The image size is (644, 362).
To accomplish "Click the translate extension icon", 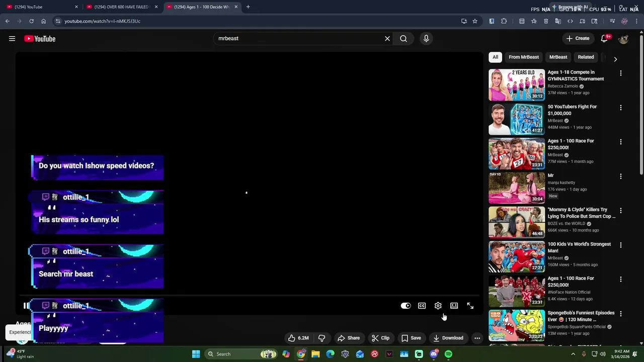I will pyautogui.click(x=558, y=21).
